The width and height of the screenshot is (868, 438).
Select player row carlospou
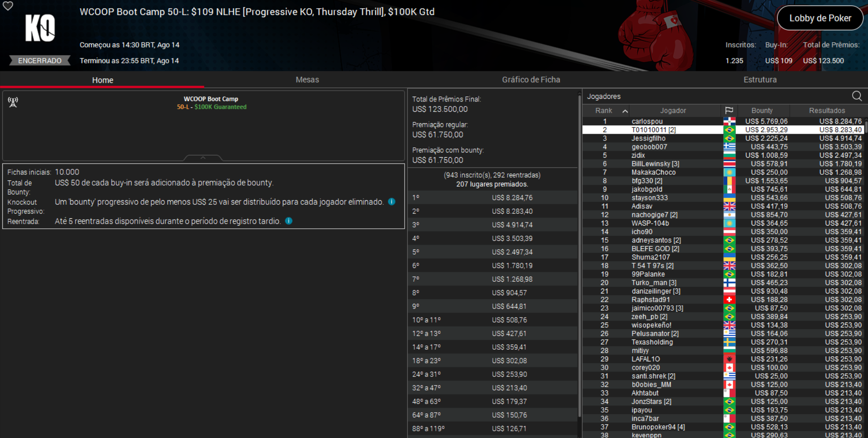(x=723, y=121)
